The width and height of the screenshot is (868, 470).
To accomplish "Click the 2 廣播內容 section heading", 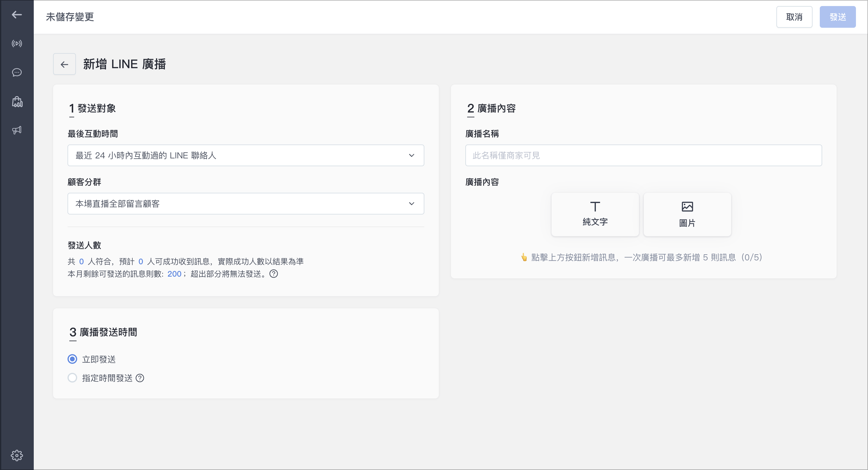I will (491, 109).
